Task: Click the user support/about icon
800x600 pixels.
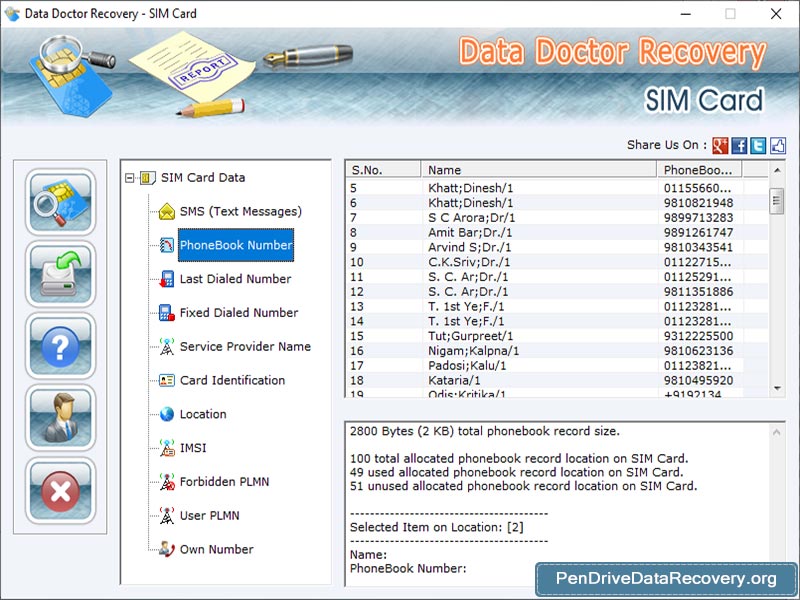Action: click(x=60, y=419)
